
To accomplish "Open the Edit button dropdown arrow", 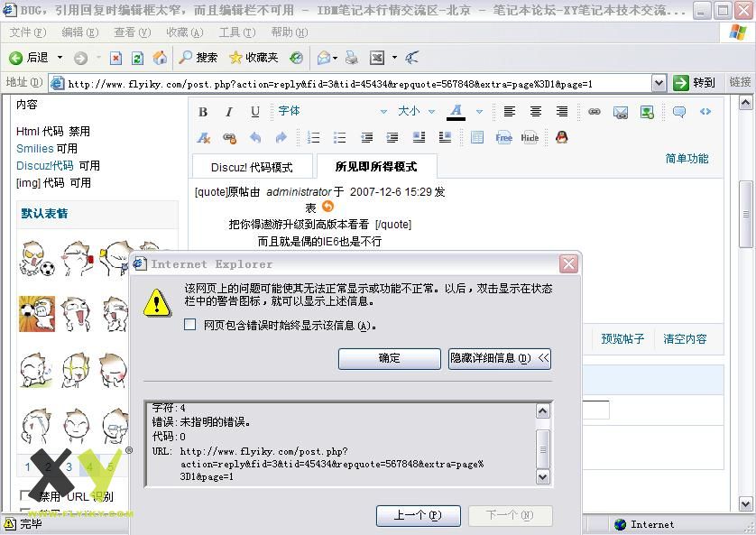I will point(394,58).
